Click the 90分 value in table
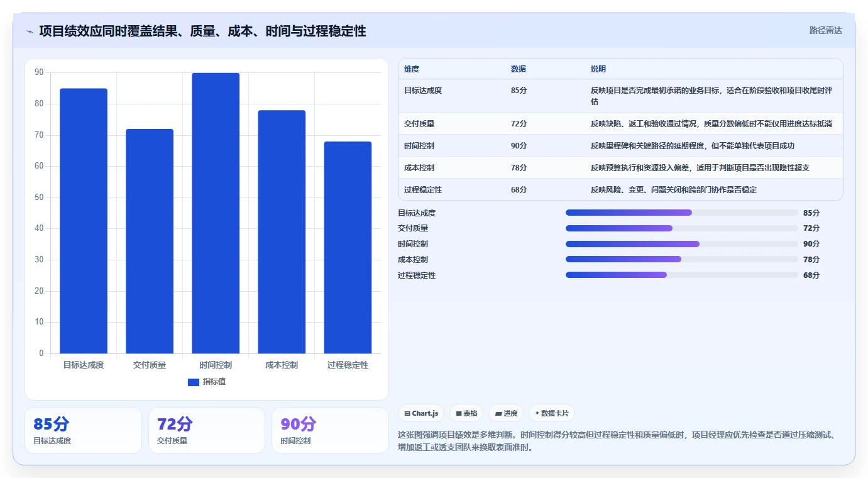The width and height of the screenshot is (868, 478). click(519, 146)
